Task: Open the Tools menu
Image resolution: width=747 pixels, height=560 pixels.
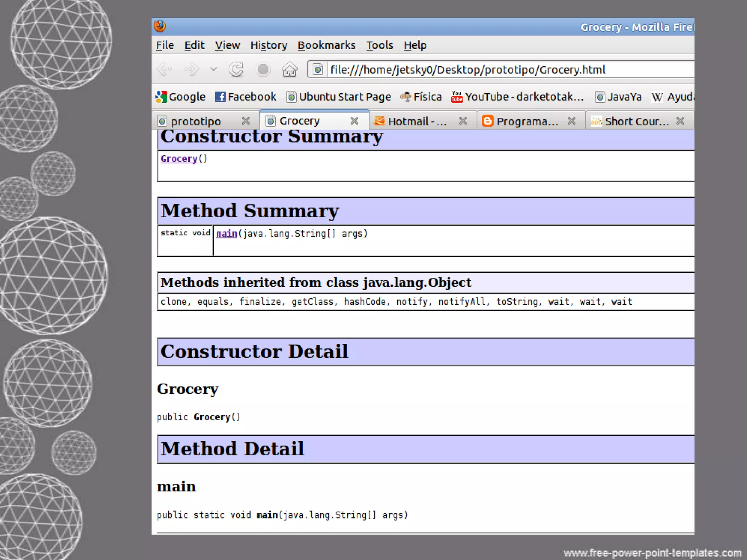Action: pos(379,45)
